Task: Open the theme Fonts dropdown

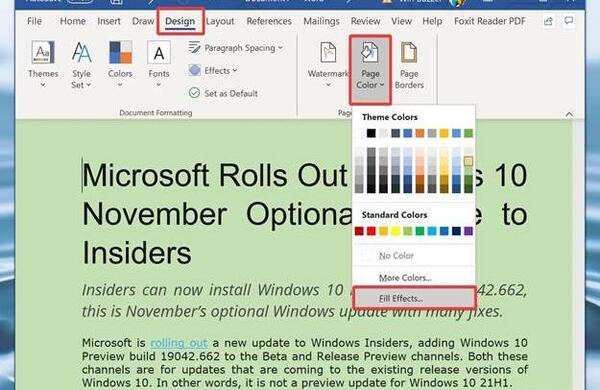Action: [159, 64]
